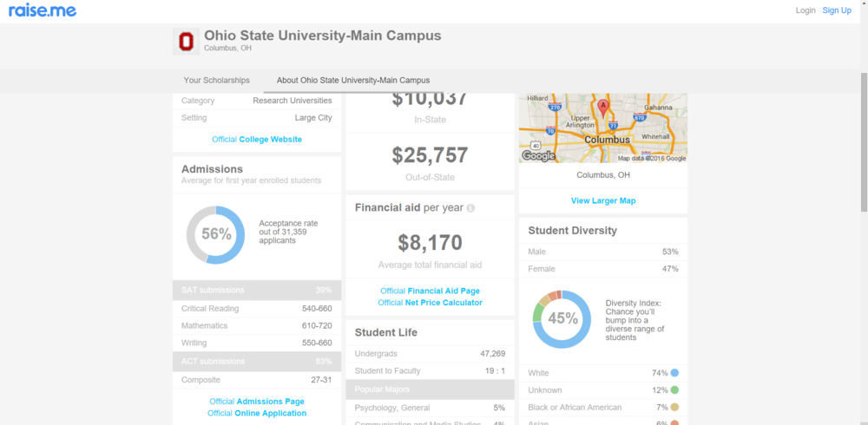The height and width of the screenshot is (425, 868).
Task: Click the Ohio State University-Main Campus title
Action: (323, 36)
